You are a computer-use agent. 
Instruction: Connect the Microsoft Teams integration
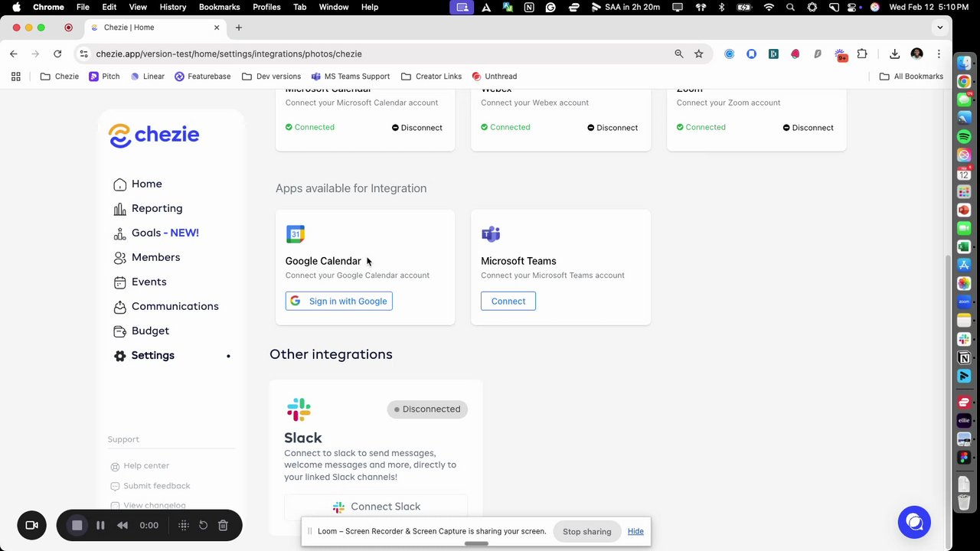click(508, 302)
